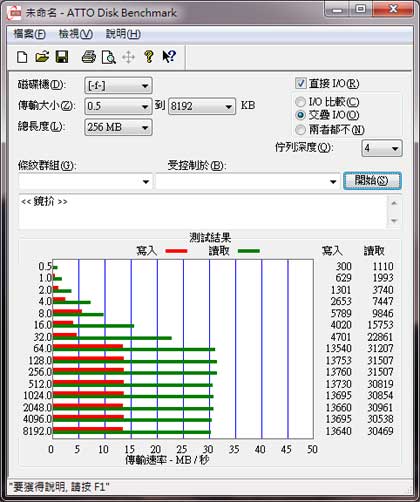Image resolution: width=420 pixels, height=502 pixels.
Task: Open the 總長度 256 MB dropdown
Action: [x=118, y=127]
